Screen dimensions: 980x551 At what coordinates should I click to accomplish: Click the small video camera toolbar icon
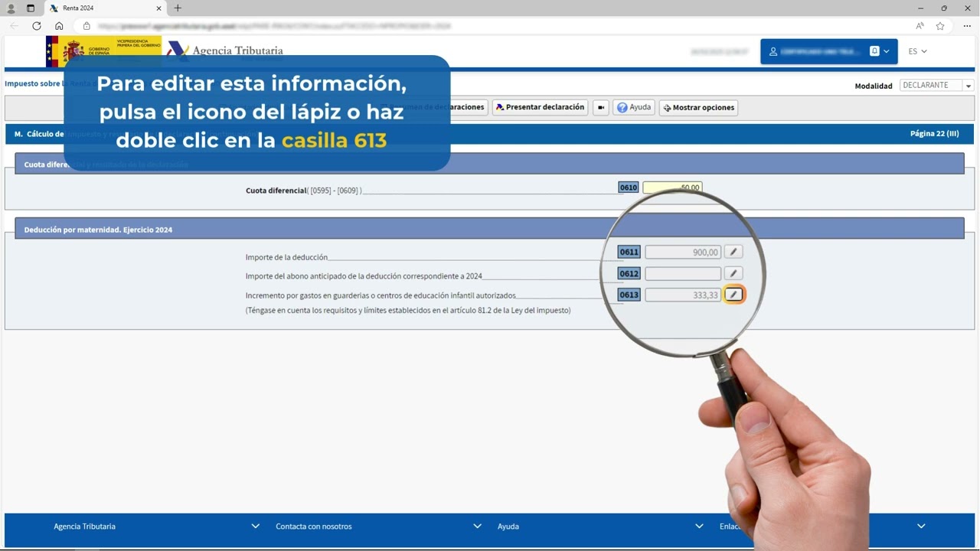pos(600,107)
